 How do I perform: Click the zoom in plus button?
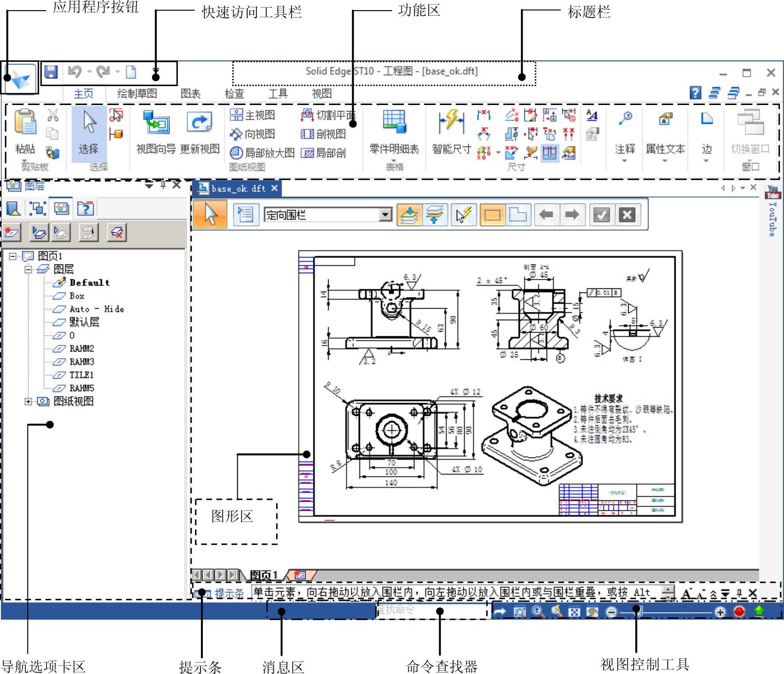[720, 612]
